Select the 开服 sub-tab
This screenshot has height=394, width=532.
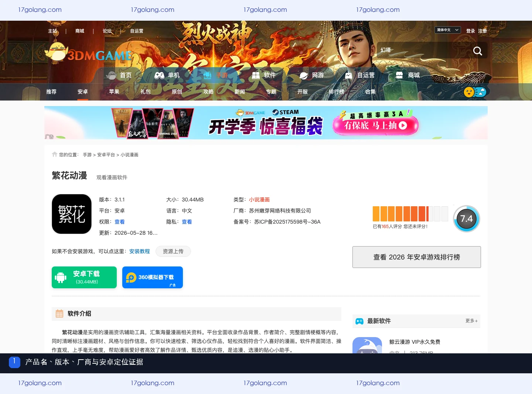(x=303, y=92)
